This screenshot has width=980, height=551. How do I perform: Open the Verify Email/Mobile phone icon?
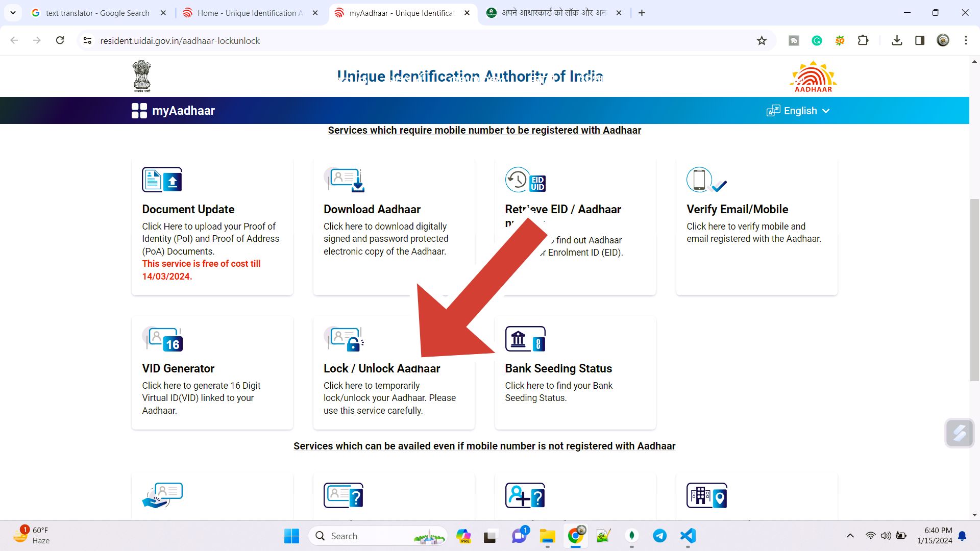[706, 180]
